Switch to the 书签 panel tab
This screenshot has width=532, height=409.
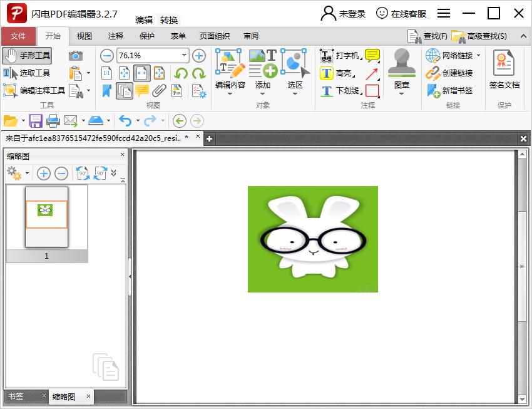16,396
